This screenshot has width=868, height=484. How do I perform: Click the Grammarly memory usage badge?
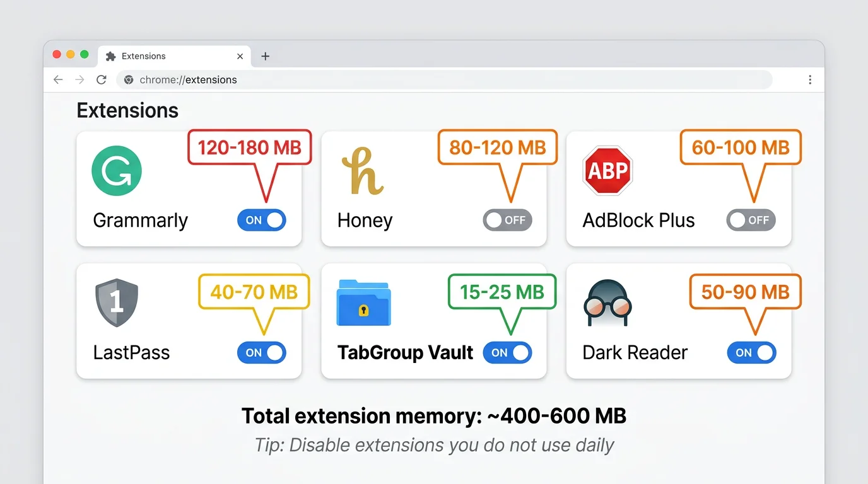tap(249, 147)
